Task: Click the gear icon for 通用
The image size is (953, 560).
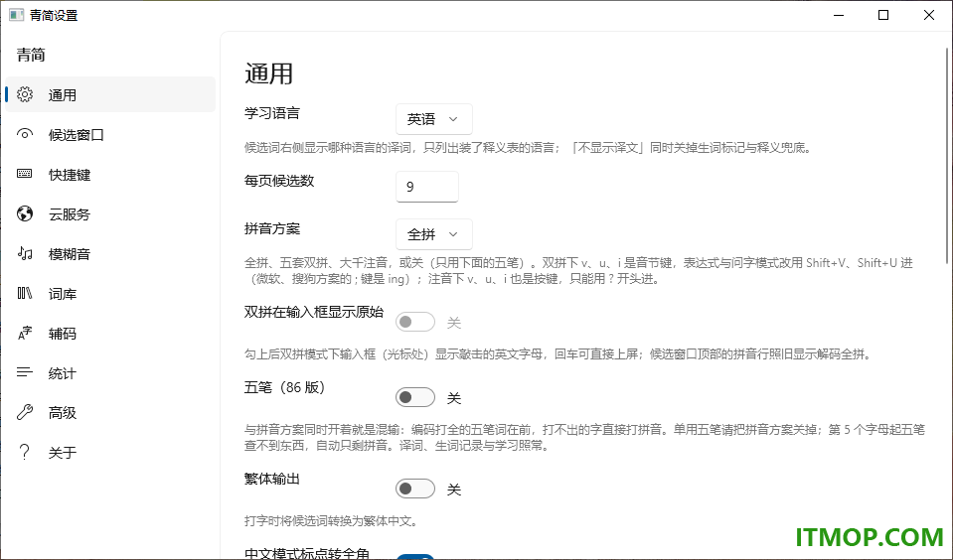Action: click(25, 94)
